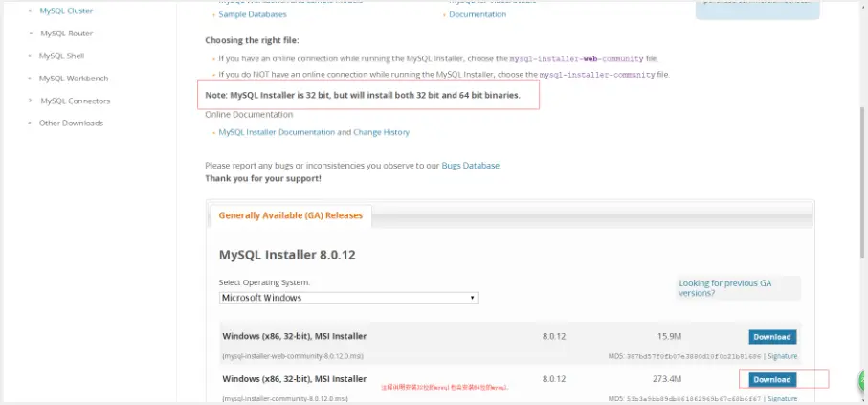The width and height of the screenshot is (868, 405).
Task: Select the 32 bit installer note text
Action: coord(363,95)
